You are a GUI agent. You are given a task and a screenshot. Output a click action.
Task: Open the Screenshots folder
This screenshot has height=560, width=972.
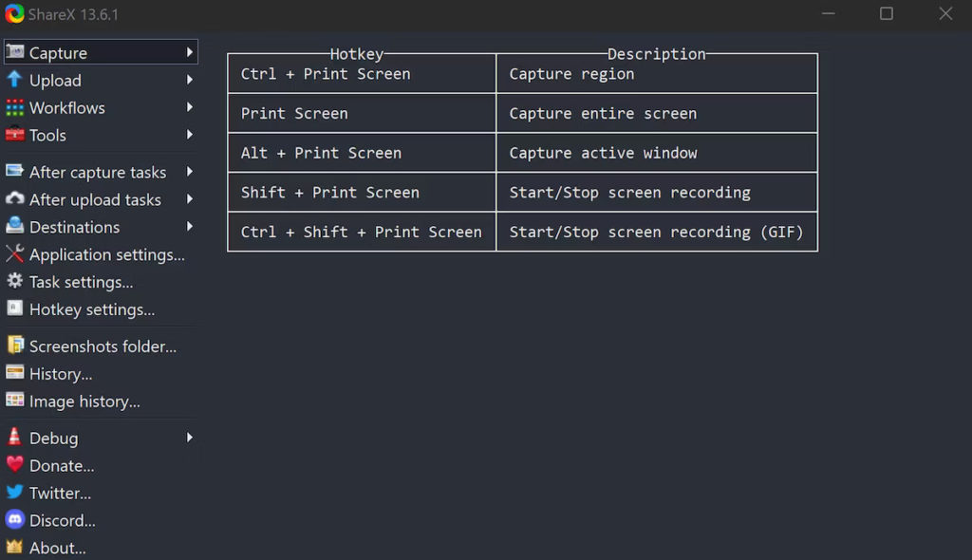pyautogui.click(x=103, y=346)
